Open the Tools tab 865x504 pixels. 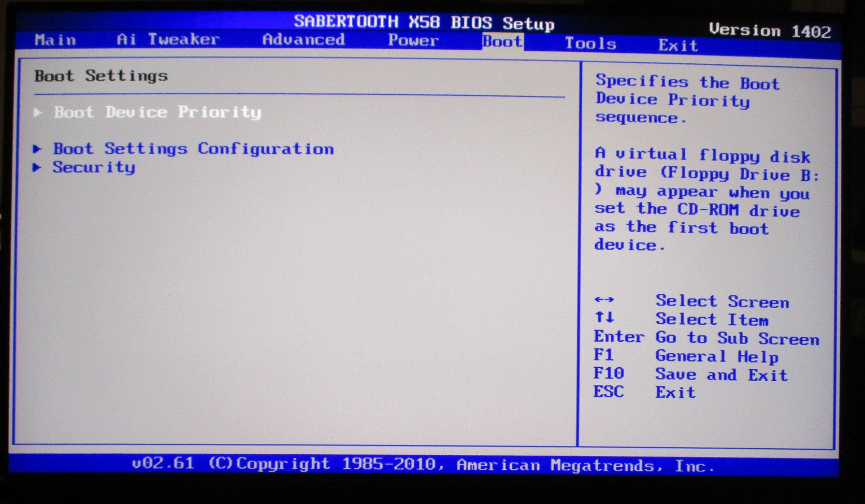[590, 44]
